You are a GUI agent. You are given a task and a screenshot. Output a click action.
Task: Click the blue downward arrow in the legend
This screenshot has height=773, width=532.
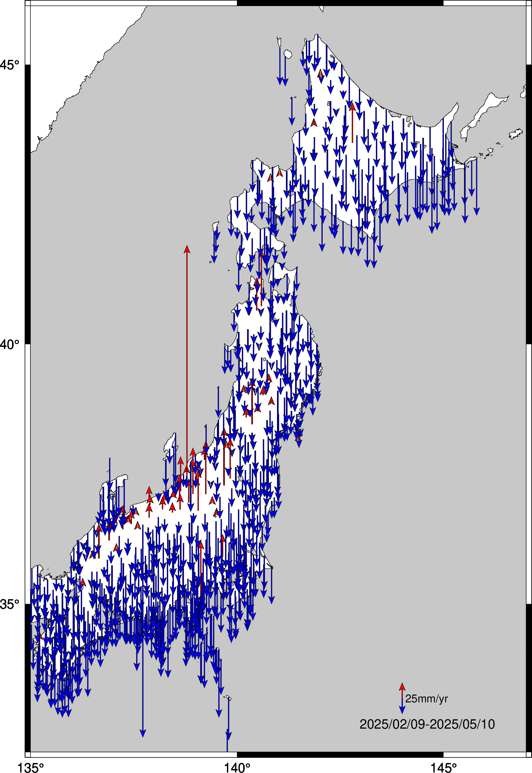pyautogui.click(x=402, y=706)
